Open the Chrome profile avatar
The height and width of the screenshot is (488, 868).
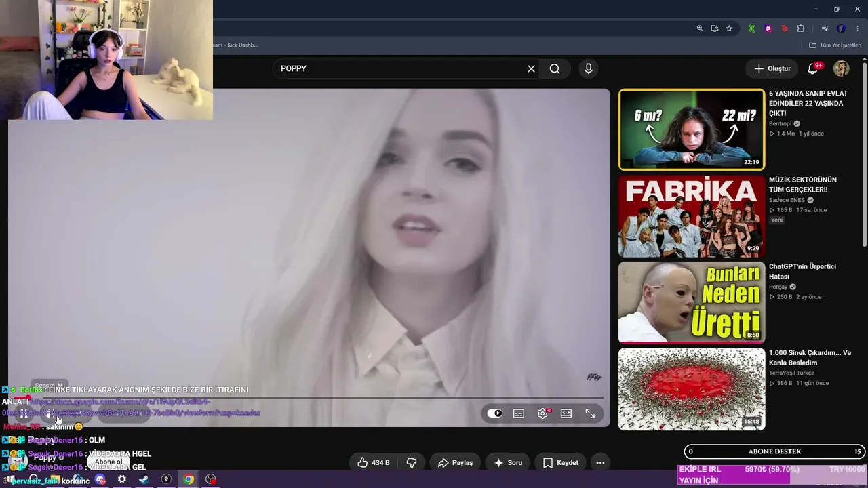842,28
